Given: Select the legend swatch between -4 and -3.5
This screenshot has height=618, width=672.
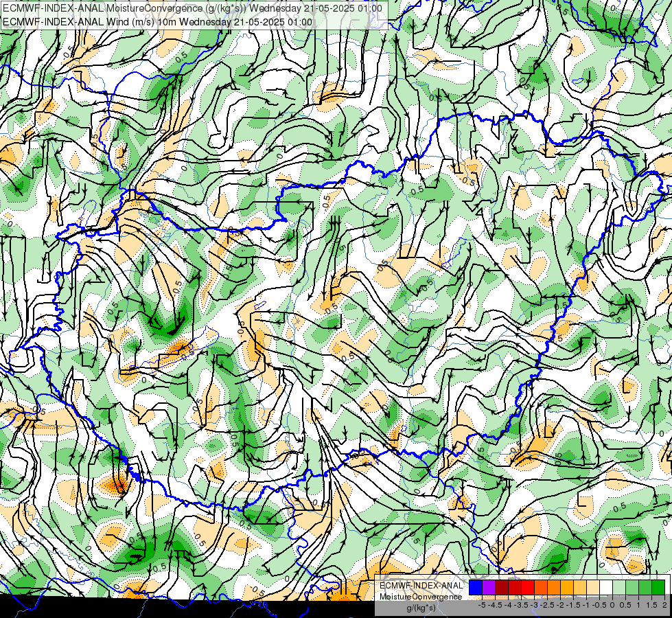Looking at the screenshot, I should (515, 588).
